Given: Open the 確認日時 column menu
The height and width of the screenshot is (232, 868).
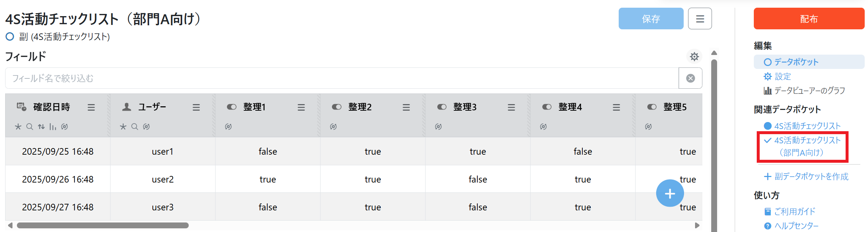Looking at the screenshot, I should 91,107.
